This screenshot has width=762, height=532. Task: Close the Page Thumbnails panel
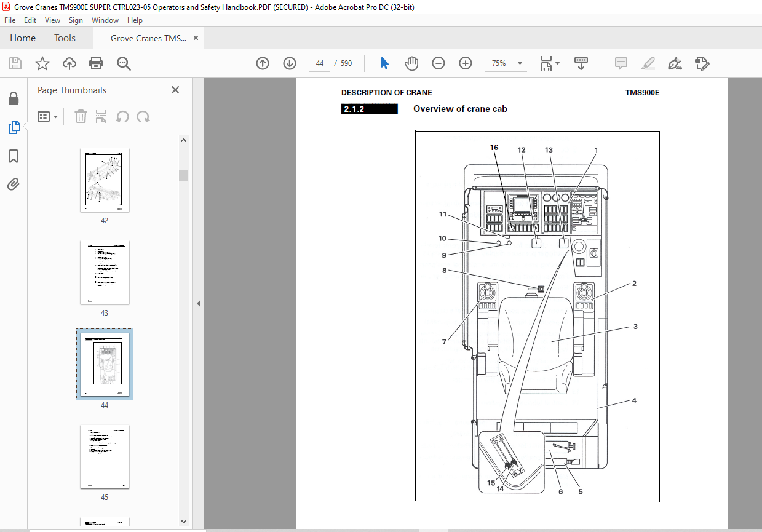click(x=175, y=90)
